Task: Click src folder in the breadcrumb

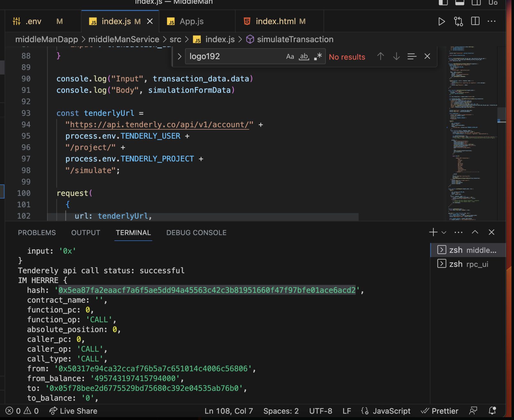Action: point(175,39)
